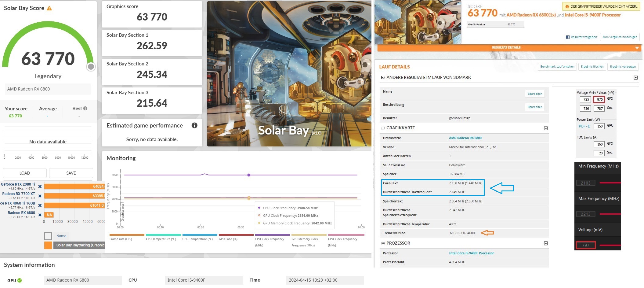
Task: Remove the RTX 4060 Ti 16GB comparison
Action: 40,205
